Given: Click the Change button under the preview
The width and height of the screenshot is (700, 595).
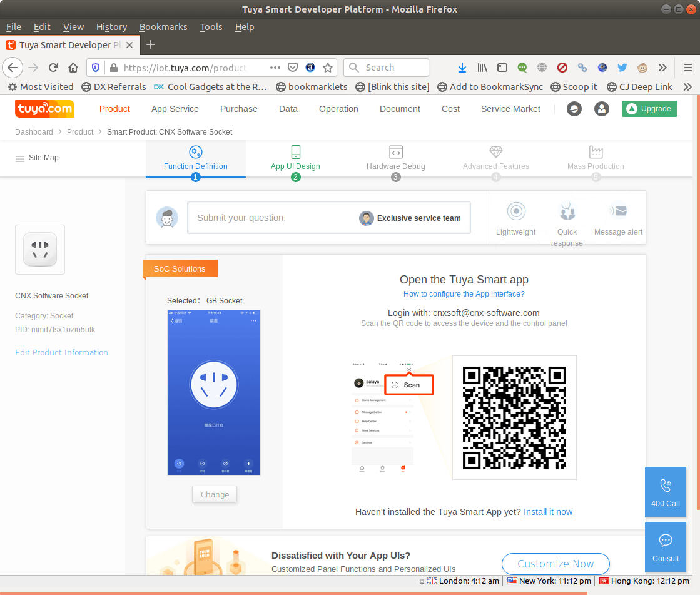Looking at the screenshot, I should click(215, 494).
